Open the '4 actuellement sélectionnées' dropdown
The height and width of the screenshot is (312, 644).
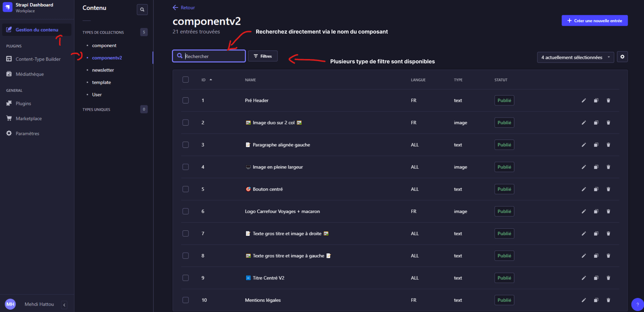575,57
